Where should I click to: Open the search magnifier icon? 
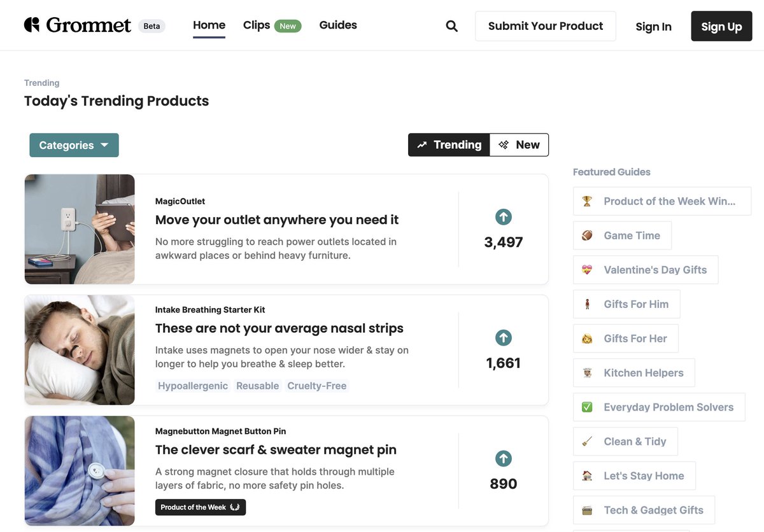[452, 26]
